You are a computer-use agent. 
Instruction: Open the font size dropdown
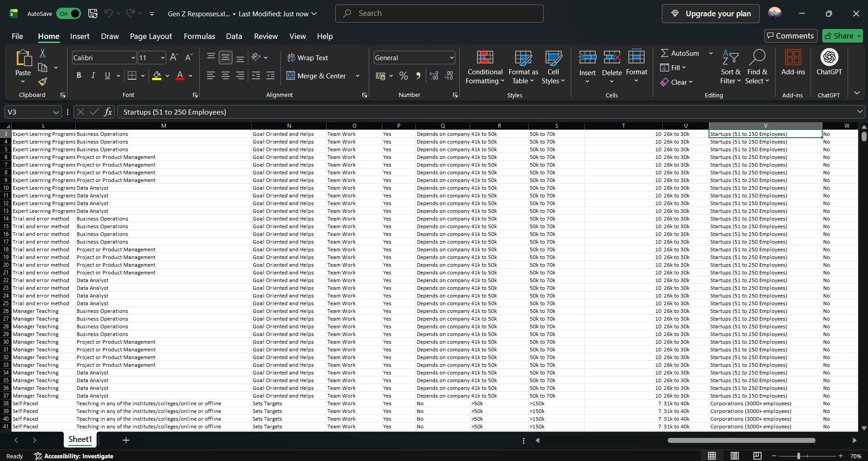(x=163, y=58)
